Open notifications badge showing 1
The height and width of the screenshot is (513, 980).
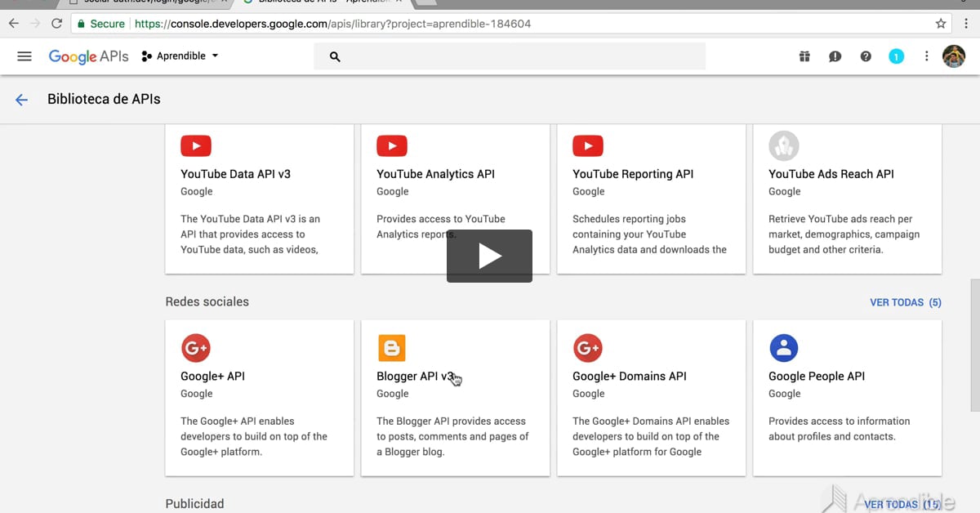point(897,56)
